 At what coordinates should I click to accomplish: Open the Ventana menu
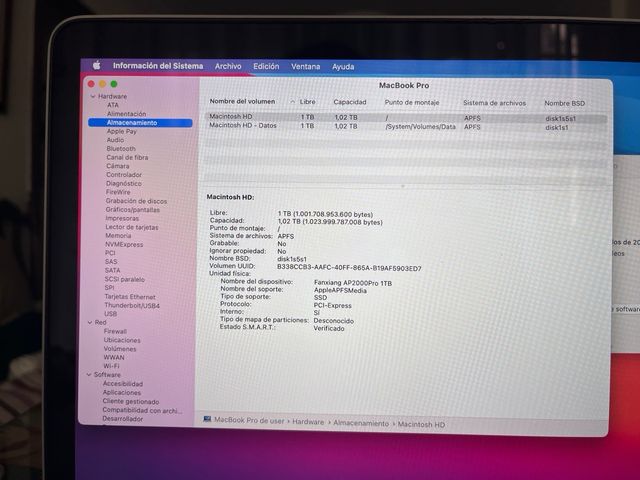(306, 67)
